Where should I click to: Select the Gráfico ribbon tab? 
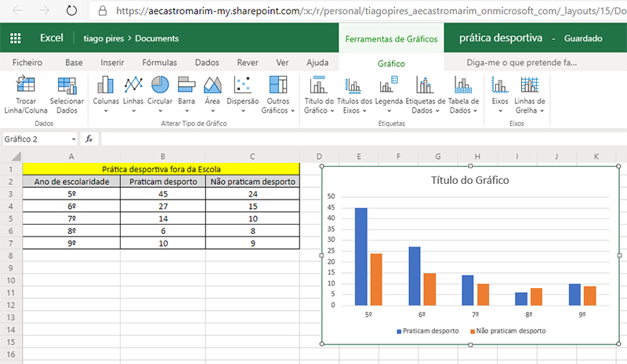coord(391,63)
